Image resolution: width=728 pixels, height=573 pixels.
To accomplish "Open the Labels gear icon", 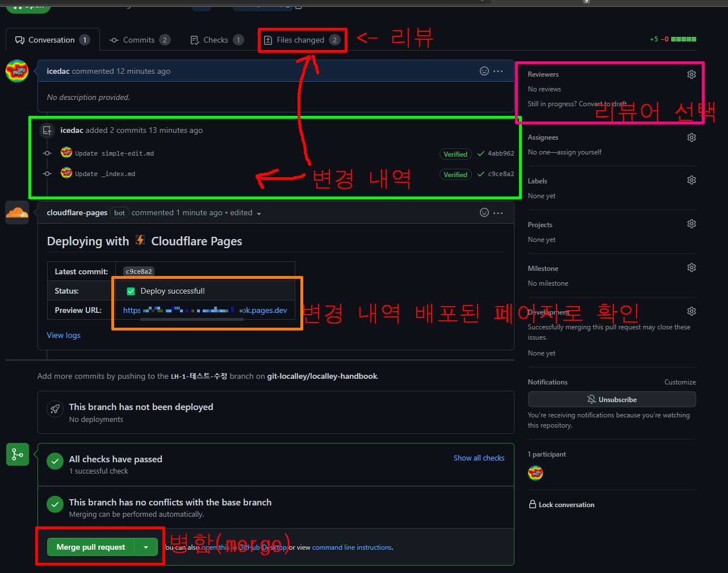I will [x=691, y=180].
